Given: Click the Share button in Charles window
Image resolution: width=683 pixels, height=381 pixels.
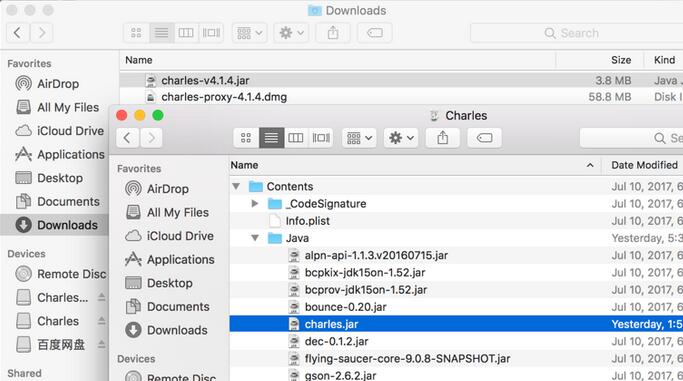Looking at the screenshot, I should click(443, 138).
